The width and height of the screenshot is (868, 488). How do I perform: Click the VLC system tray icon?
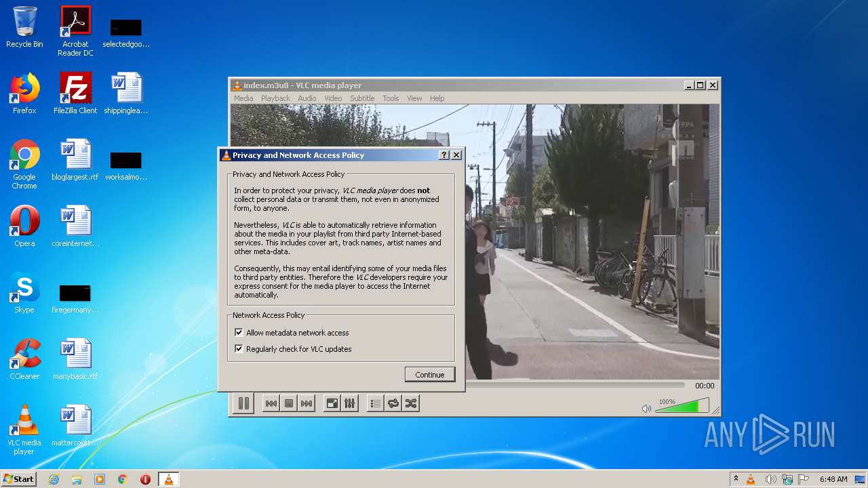pyautogui.click(x=751, y=479)
